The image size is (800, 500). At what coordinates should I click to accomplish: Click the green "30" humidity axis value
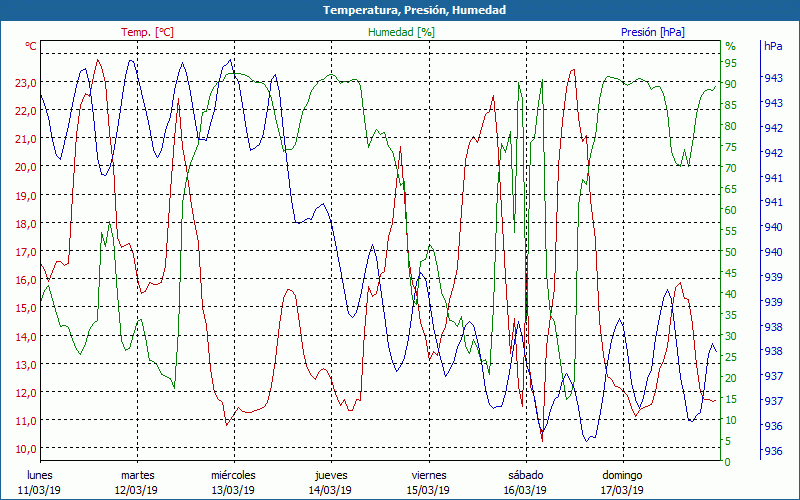tap(731, 336)
